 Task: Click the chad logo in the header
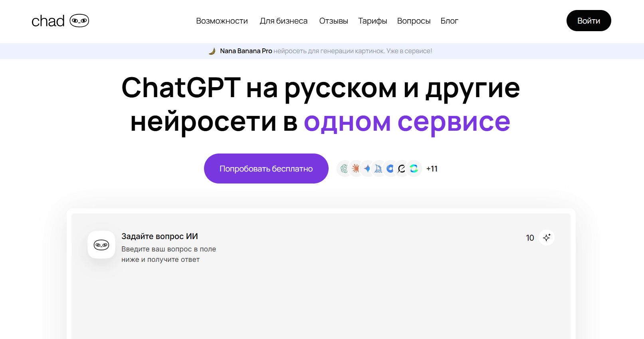pos(60,21)
